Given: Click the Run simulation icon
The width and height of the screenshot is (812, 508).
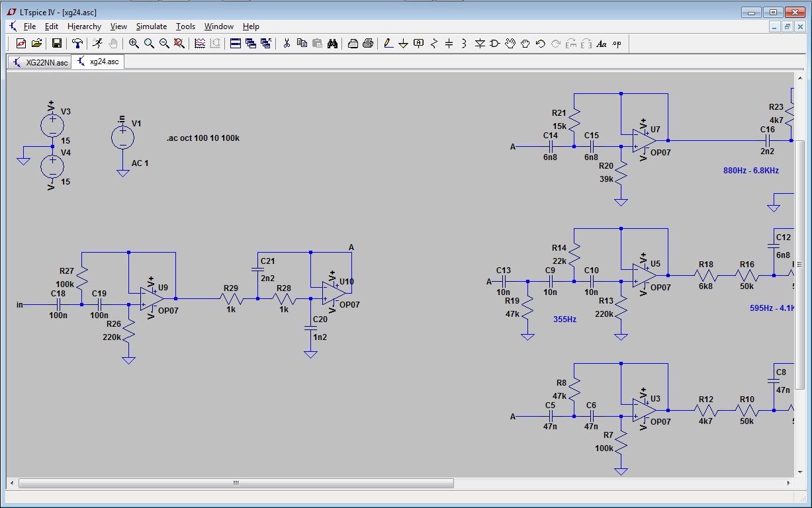Looking at the screenshot, I should (x=97, y=44).
